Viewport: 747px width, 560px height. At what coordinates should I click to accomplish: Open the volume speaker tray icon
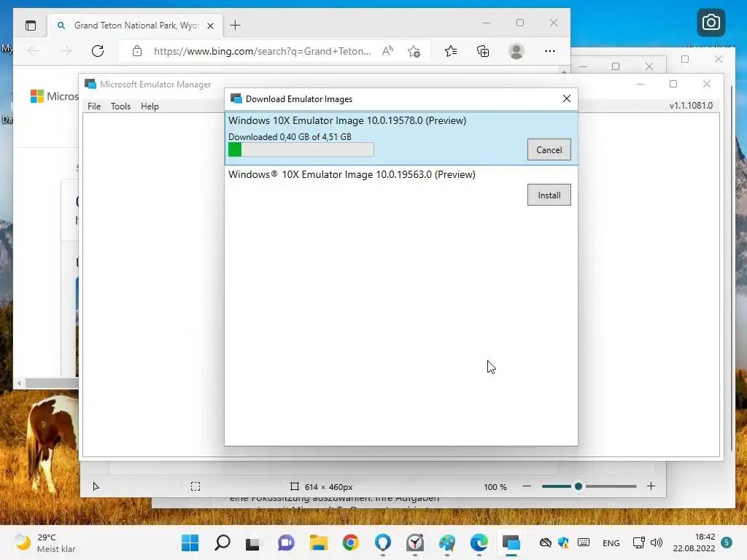(x=657, y=542)
